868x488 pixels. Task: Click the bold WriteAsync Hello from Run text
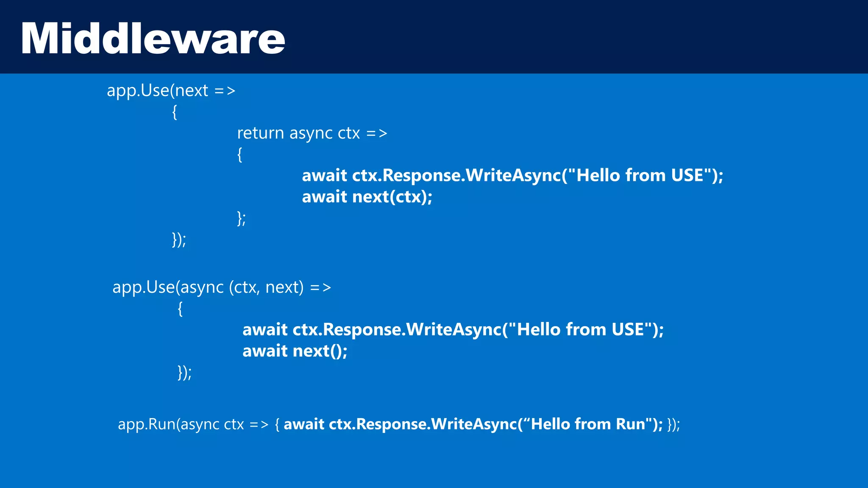point(473,424)
